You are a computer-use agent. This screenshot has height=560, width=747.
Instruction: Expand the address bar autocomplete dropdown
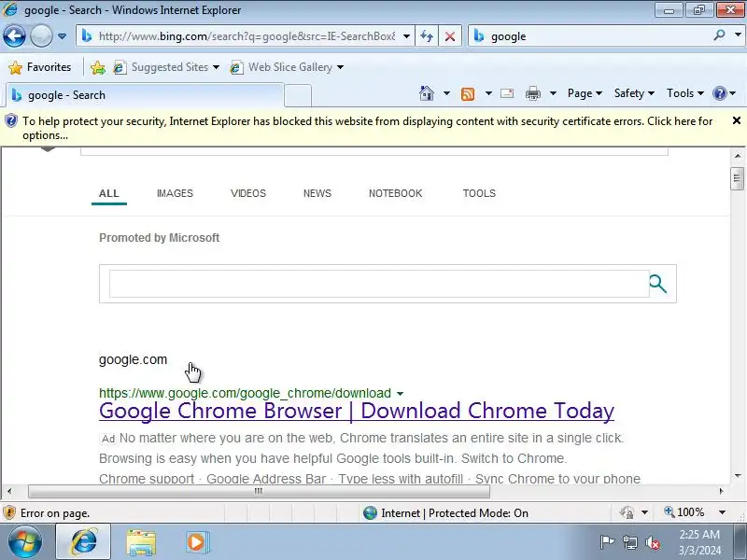[406, 36]
